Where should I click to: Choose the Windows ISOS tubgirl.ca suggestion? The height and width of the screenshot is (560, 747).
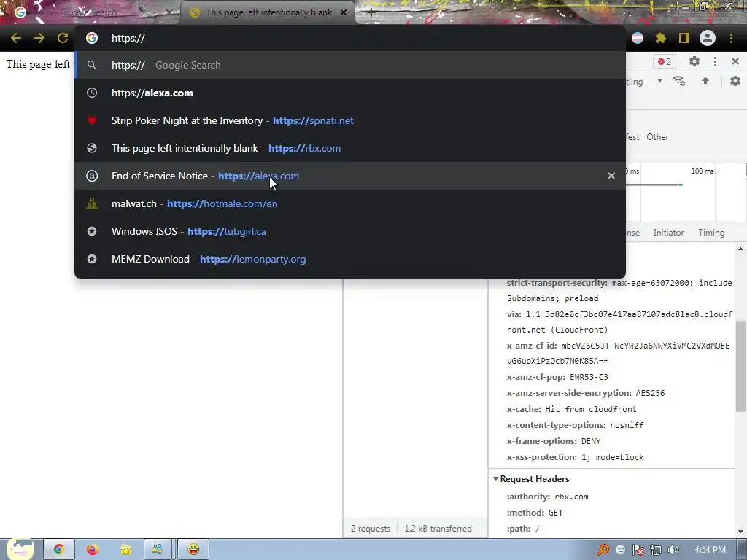[350, 231]
